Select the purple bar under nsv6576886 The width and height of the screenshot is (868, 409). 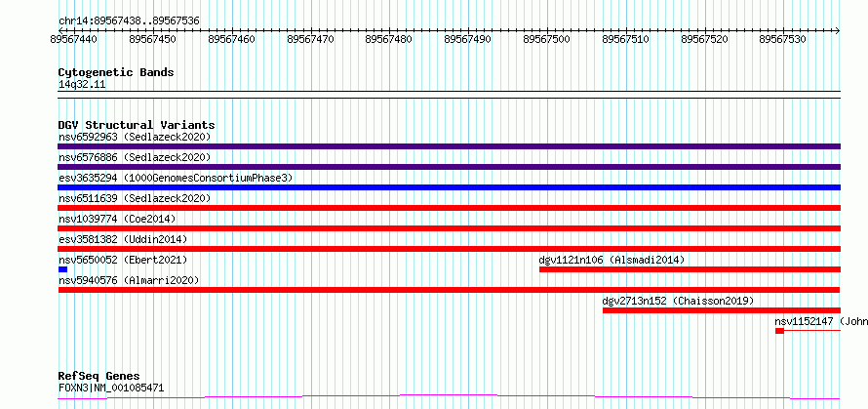(x=449, y=167)
